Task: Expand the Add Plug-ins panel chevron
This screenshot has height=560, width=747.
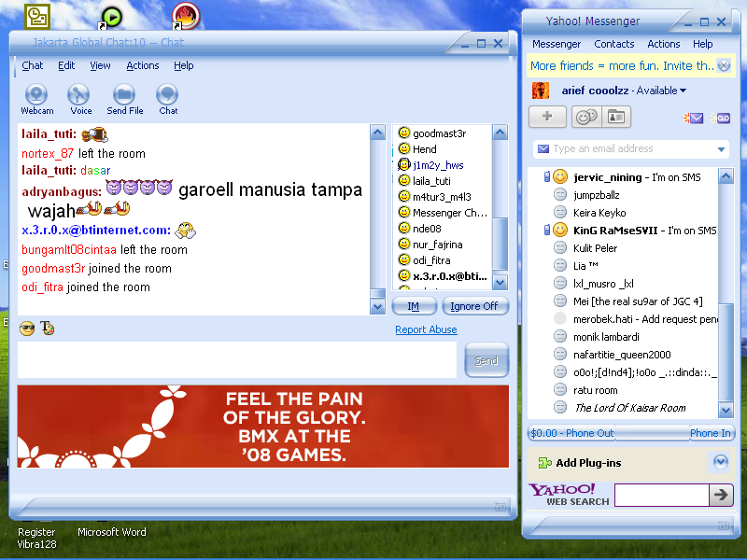Action: tap(720, 462)
